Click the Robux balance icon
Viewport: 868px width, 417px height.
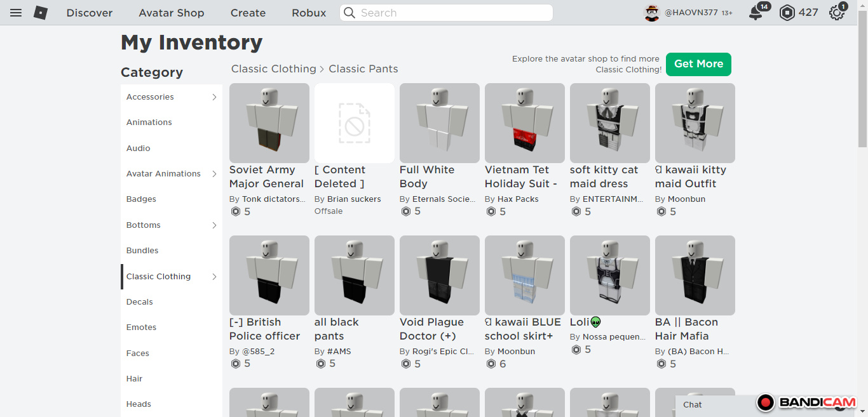coord(787,13)
